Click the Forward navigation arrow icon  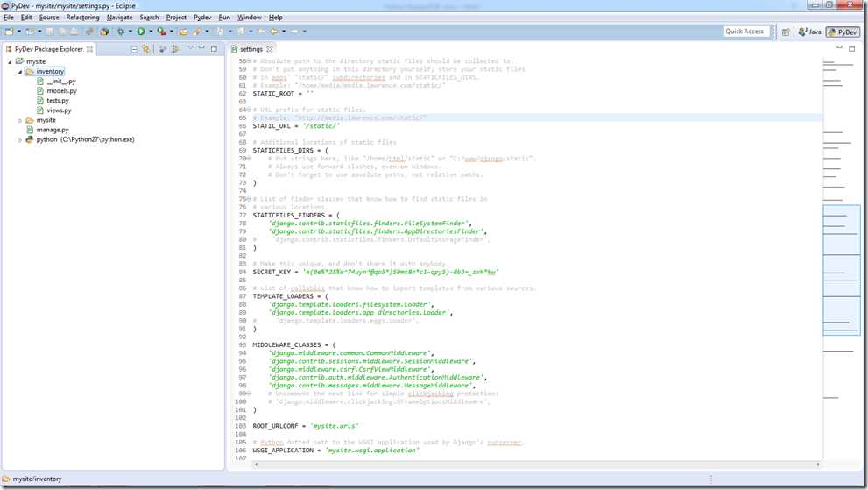(x=294, y=32)
